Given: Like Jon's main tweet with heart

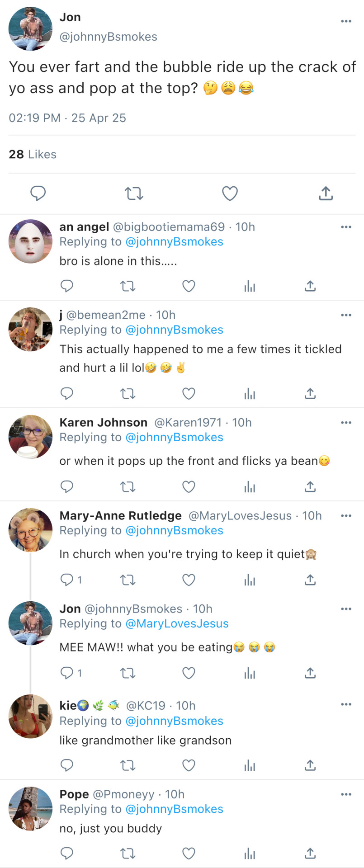Looking at the screenshot, I should 230,193.
